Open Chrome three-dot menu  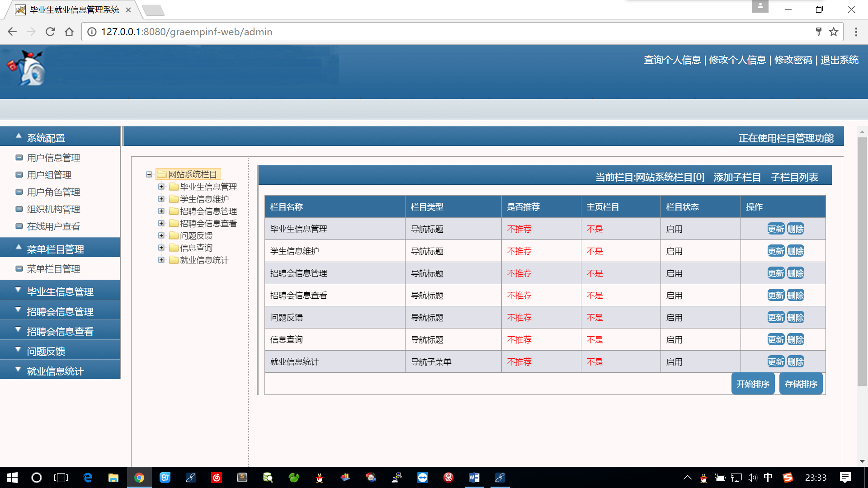(x=856, y=32)
